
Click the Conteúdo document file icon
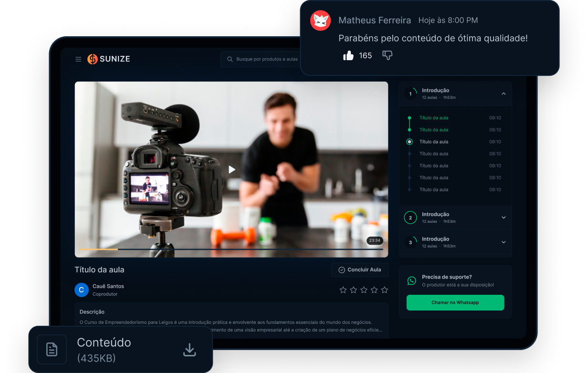pyautogui.click(x=52, y=350)
